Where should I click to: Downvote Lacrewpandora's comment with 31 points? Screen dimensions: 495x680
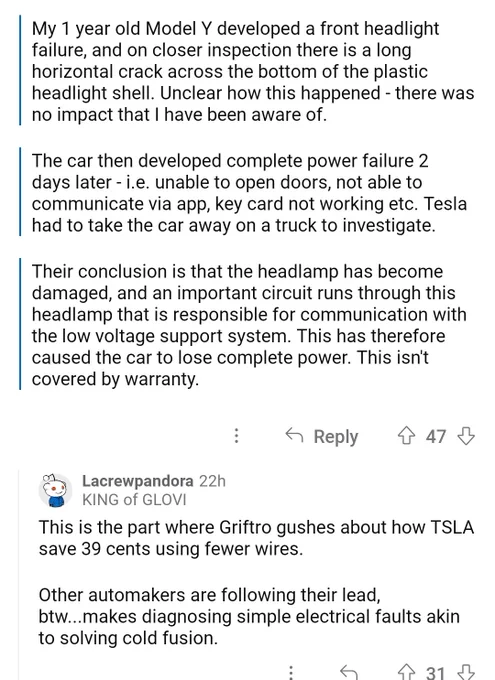point(466,673)
